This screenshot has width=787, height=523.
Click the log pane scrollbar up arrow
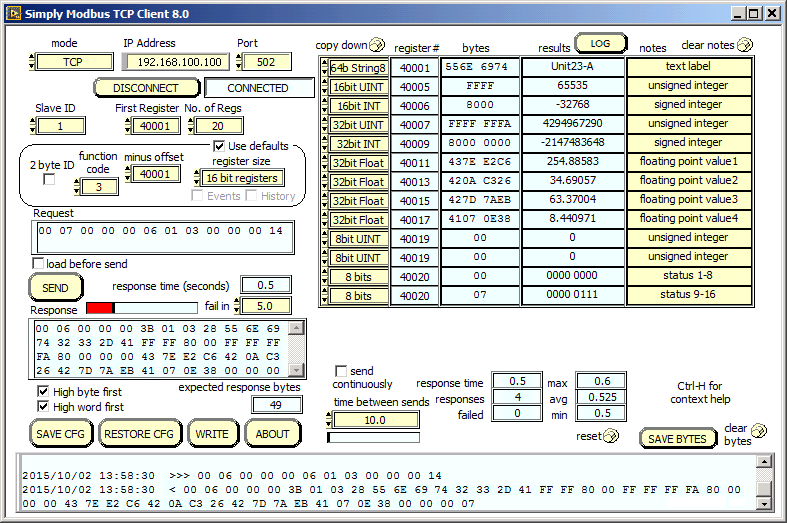click(764, 461)
